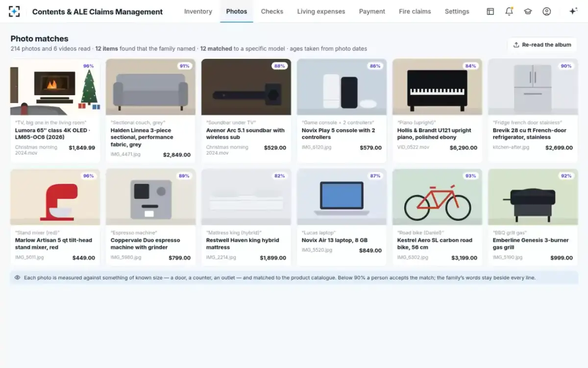Open the Checks tab
Viewport: 588px width, 368px height.
(272, 11)
